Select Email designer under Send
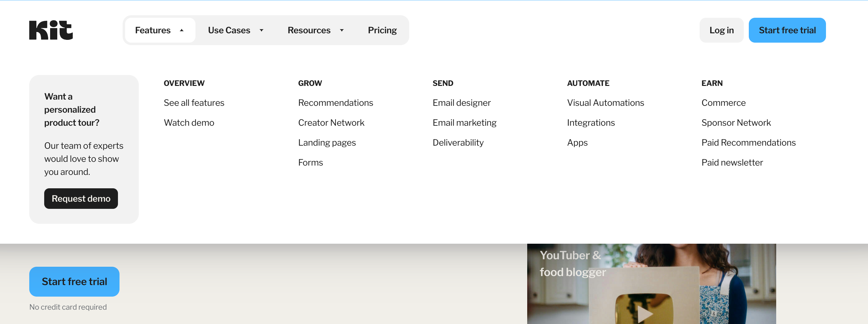This screenshot has height=324, width=868. point(461,103)
